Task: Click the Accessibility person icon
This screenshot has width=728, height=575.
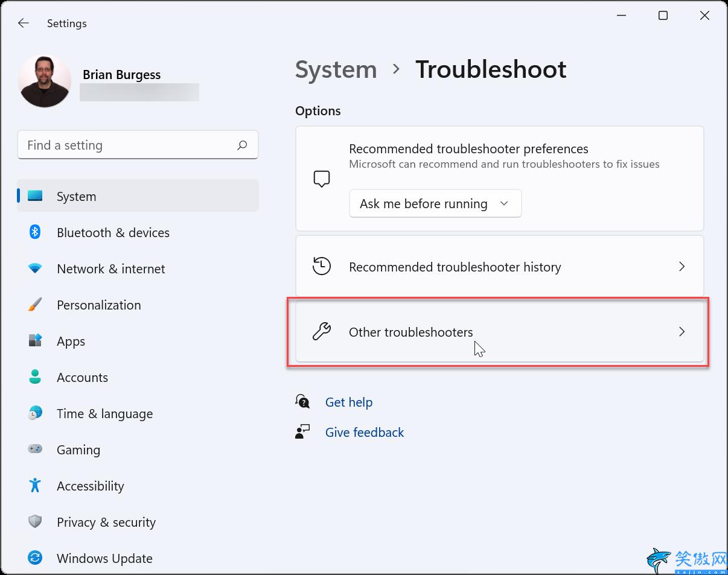Action: tap(35, 485)
